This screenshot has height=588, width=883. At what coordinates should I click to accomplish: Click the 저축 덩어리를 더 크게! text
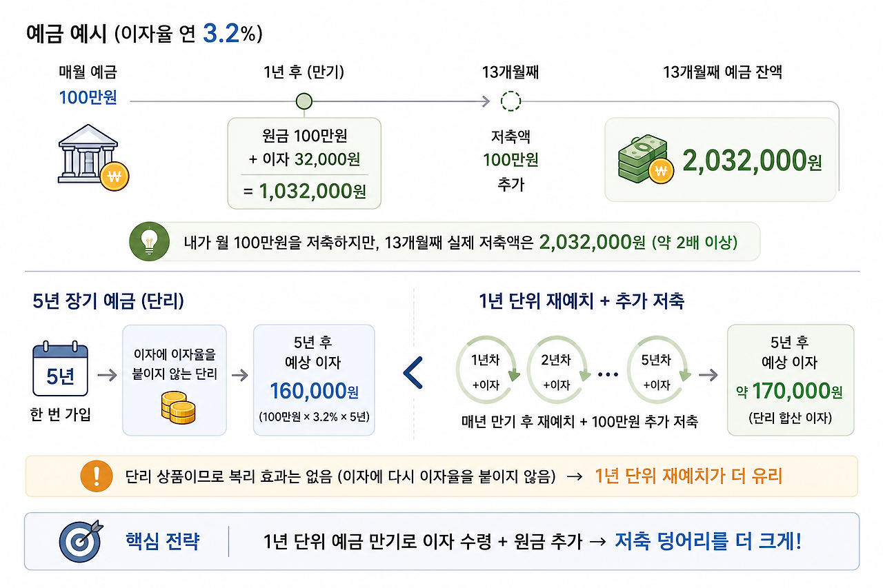[708, 541]
